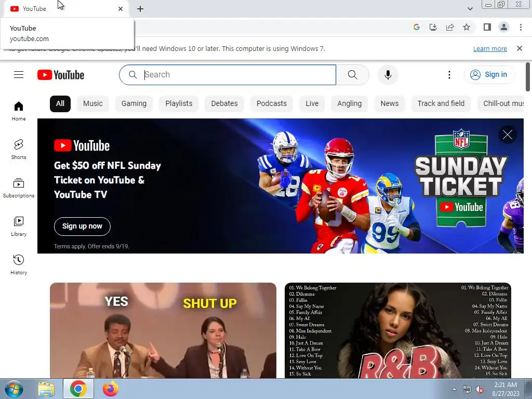The width and height of the screenshot is (532, 399).
Task: Go to Home in the sidebar
Action: pyautogui.click(x=19, y=111)
